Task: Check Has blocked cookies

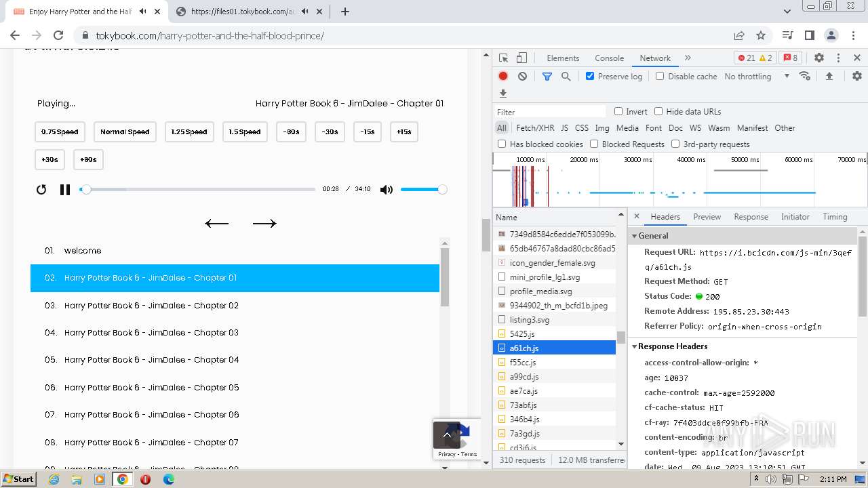Action: [x=502, y=144]
